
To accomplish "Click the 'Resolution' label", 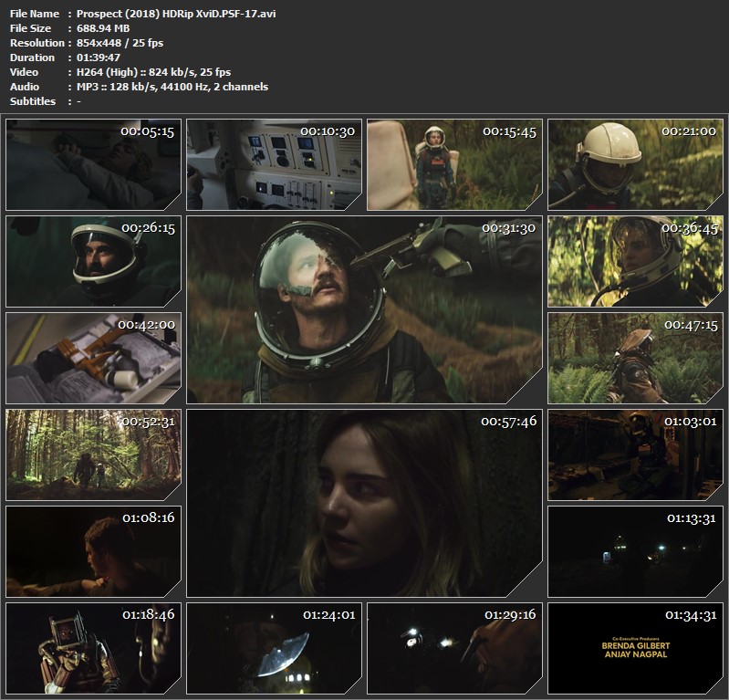I will tap(37, 43).
